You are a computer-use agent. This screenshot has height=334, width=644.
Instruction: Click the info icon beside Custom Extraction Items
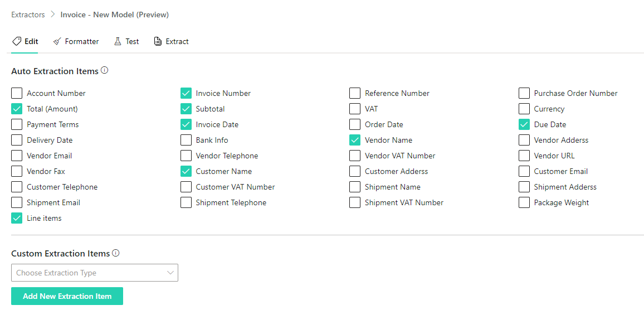coord(116,253)
